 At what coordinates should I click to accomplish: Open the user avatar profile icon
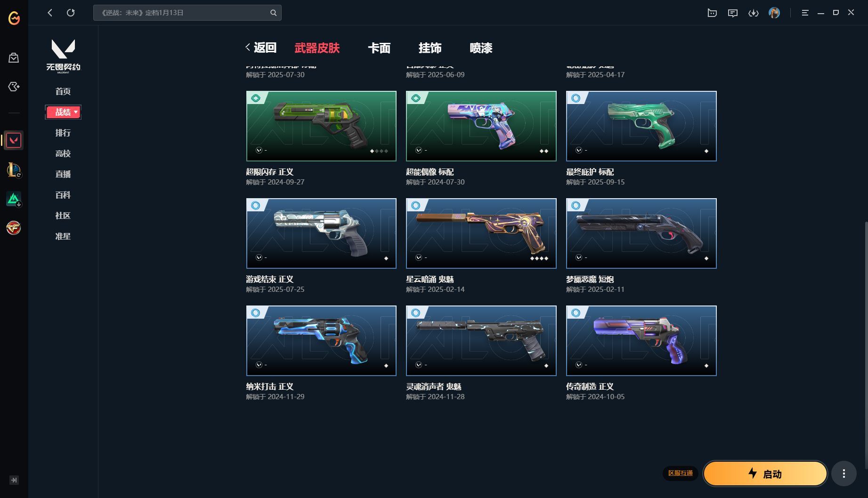pyautogui.click(x=774, y=13)
